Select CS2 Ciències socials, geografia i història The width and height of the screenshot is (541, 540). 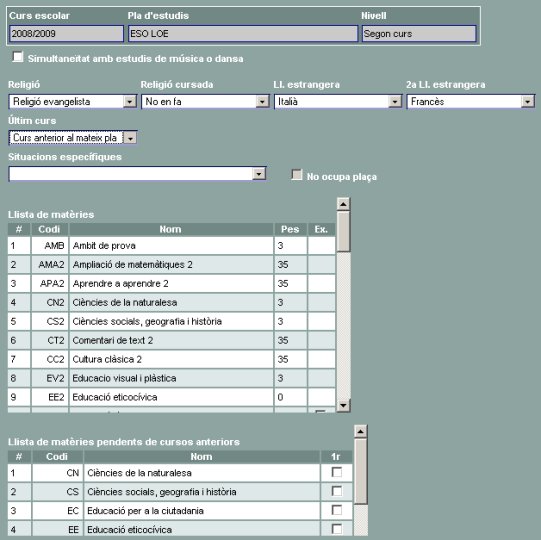click(x=171, y=322)
